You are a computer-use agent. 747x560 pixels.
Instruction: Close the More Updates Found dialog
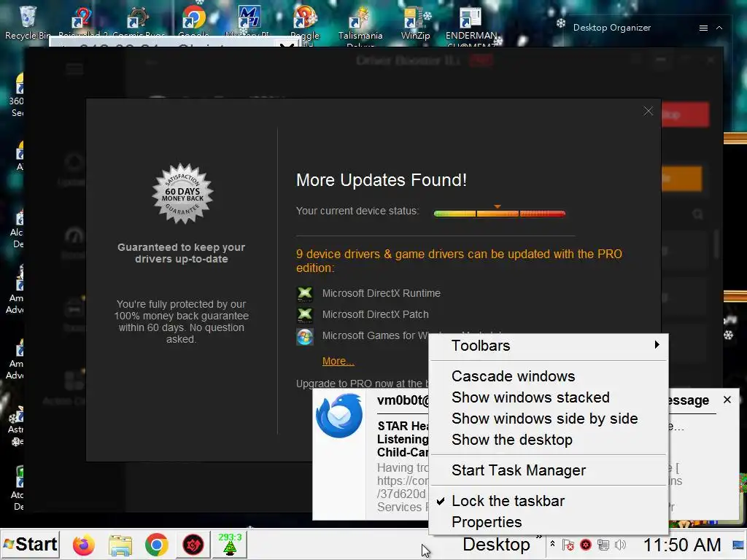[x=648, y=111]
